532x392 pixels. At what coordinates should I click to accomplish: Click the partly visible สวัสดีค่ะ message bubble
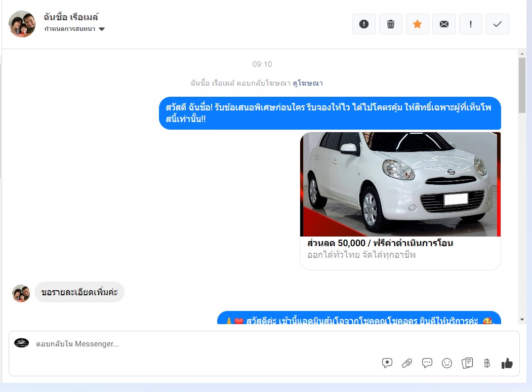coord(359,318)
